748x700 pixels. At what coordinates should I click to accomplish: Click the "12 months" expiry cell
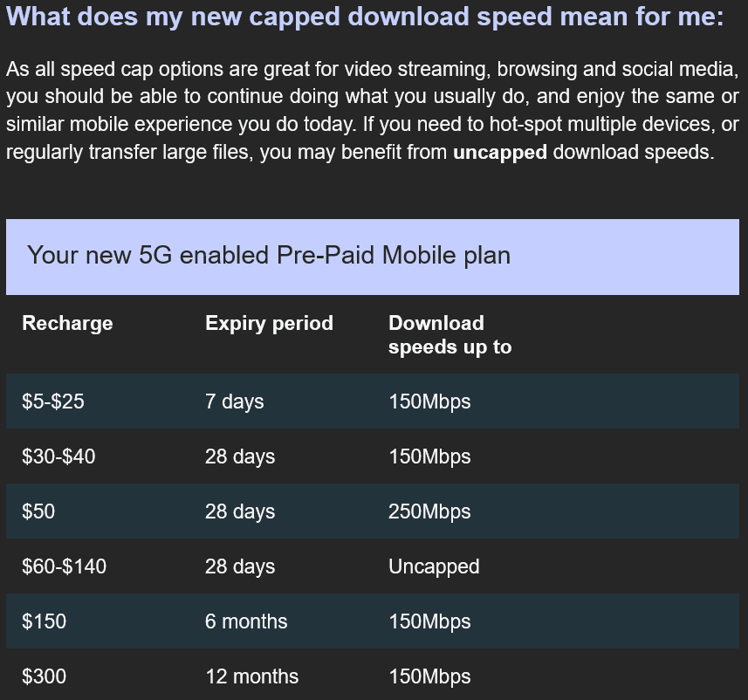tap(251, 676)
